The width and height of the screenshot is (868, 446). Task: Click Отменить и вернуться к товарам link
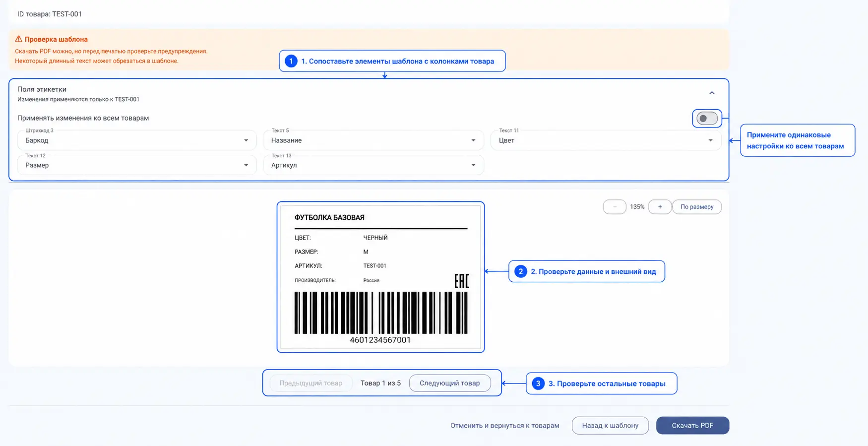505,425
